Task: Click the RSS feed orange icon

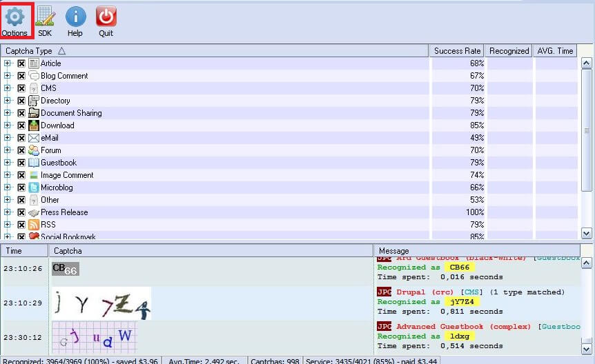Action: 34,225
